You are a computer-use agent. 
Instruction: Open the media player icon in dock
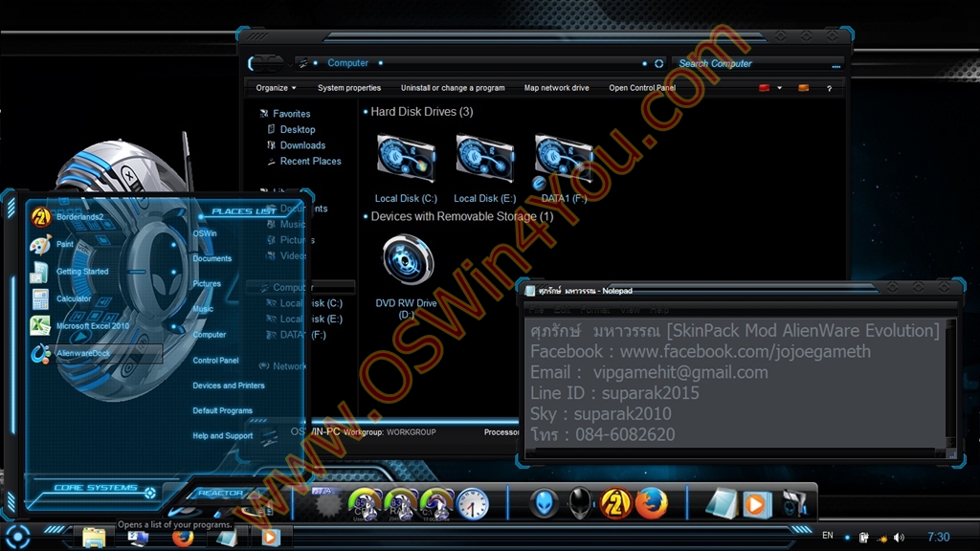coord(756,504)
